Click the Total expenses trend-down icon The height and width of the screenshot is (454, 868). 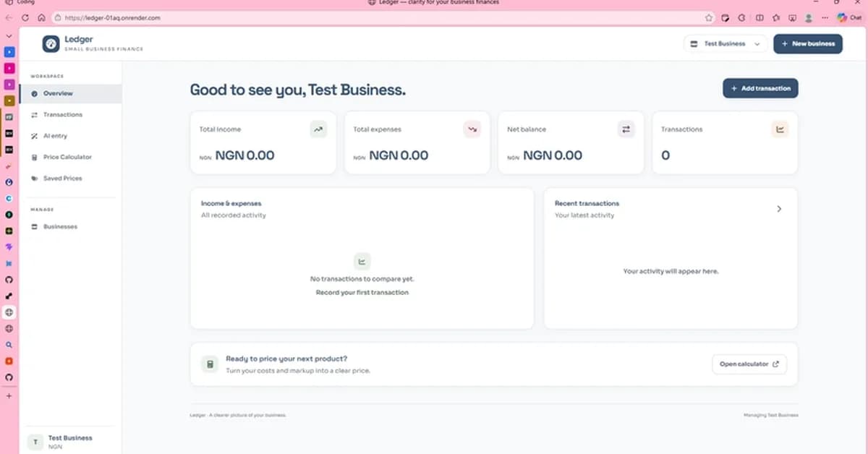click(472, 129)
